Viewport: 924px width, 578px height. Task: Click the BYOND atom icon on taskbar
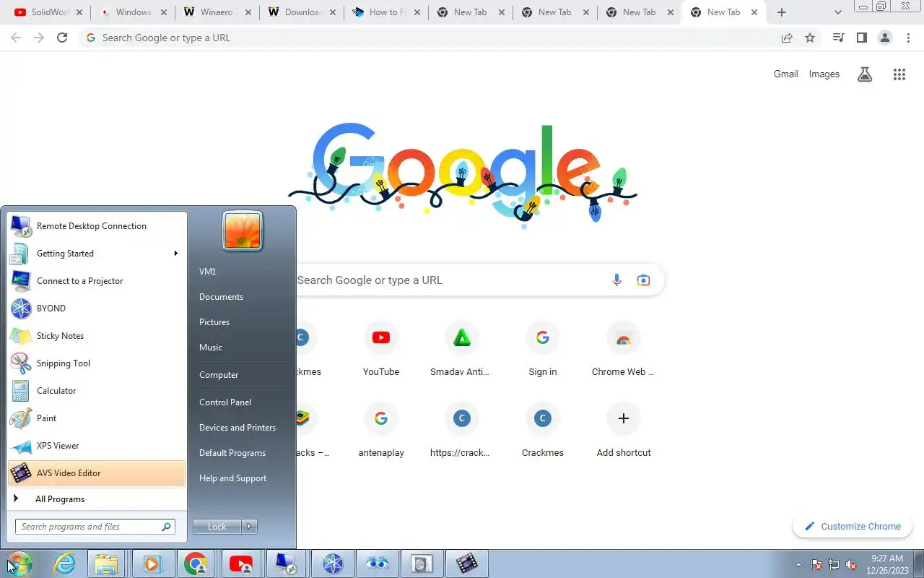click(333, 564)
